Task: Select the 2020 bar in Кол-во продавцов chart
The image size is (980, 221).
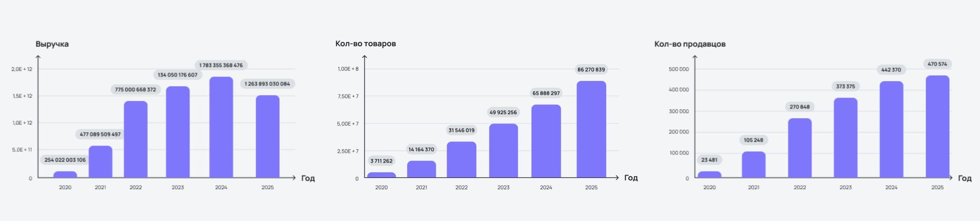Action: tap(709, 175)
